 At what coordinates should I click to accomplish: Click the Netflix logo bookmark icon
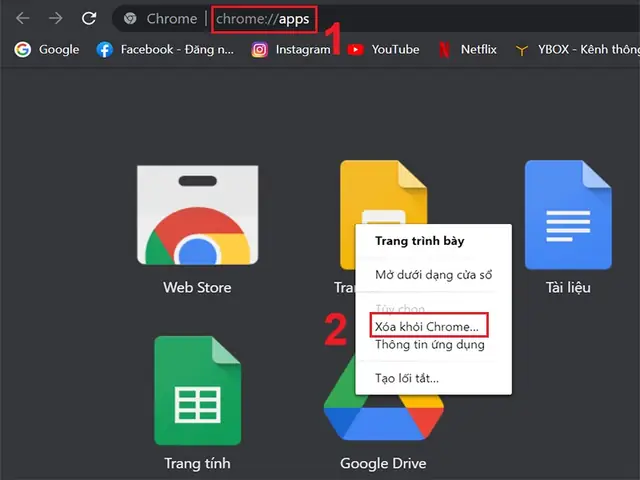click(x=444, y=49)
